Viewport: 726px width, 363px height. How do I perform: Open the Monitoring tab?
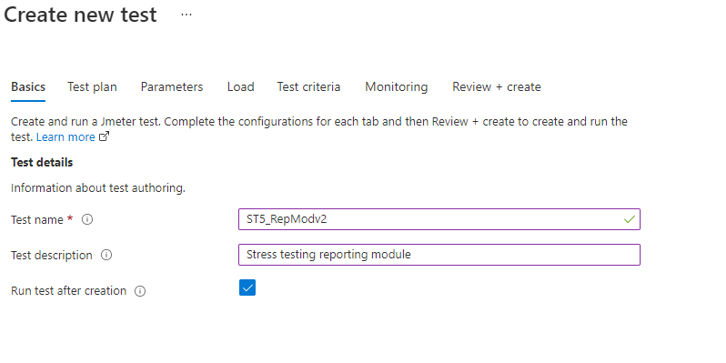coord(396,87)
